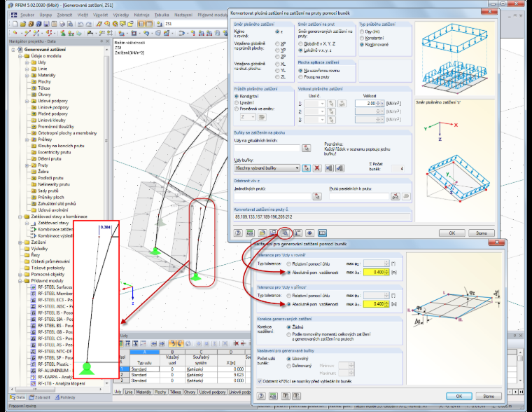Open the Zobrazit tab at navigator bottom

point(40,397)
